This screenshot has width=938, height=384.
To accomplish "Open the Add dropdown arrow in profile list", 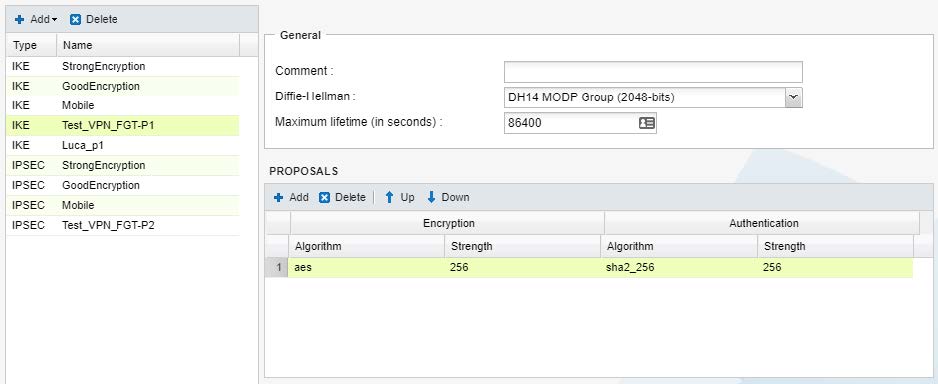I will coord(54,20).
